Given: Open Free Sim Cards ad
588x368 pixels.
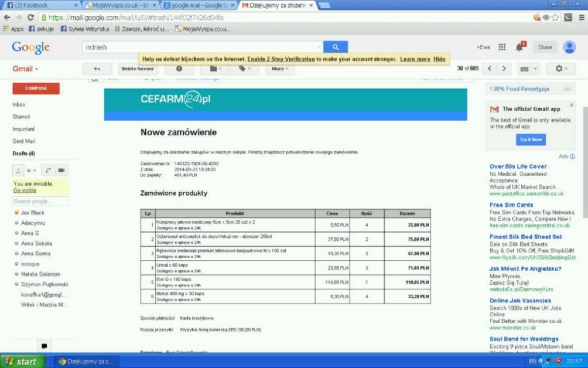Looking at the screenshot, I should pyautogui.click(x=511, y=205).
